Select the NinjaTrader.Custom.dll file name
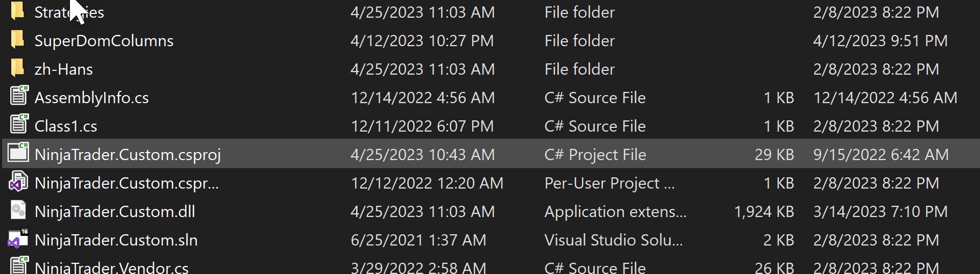Image resolution: width=980 pixels, height=274 pixels. [x=115, y=212]
